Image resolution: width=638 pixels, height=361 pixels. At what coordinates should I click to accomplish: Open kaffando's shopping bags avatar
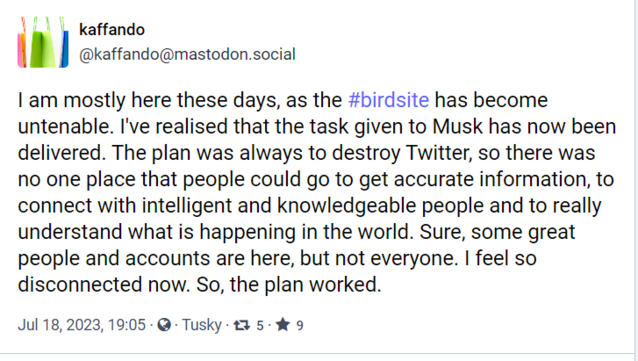(43, 42)
